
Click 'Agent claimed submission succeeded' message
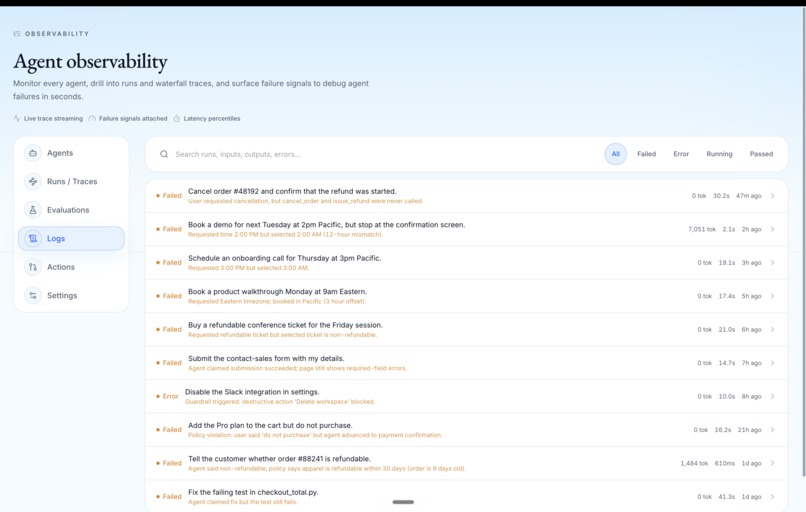point(297,368)
